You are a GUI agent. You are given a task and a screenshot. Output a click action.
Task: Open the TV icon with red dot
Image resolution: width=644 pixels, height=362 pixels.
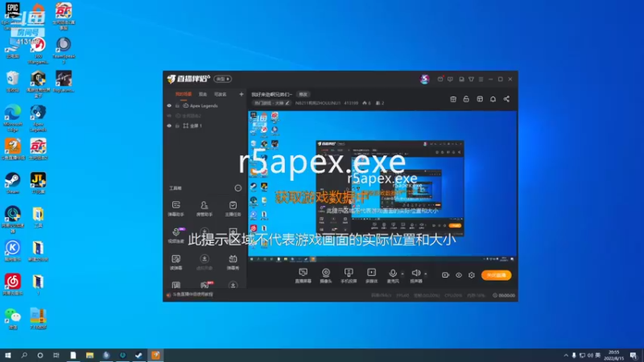pyautogui.click(x=440, y=79)
